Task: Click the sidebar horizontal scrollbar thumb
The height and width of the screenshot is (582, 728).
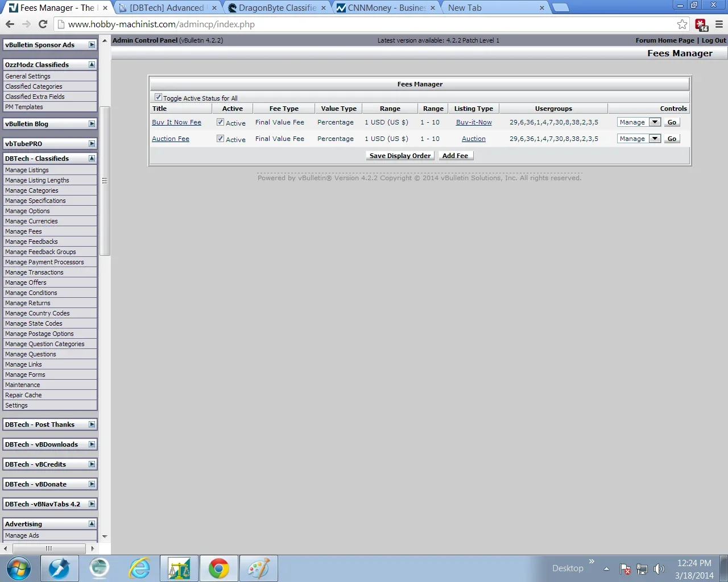Action: point(49,548)
